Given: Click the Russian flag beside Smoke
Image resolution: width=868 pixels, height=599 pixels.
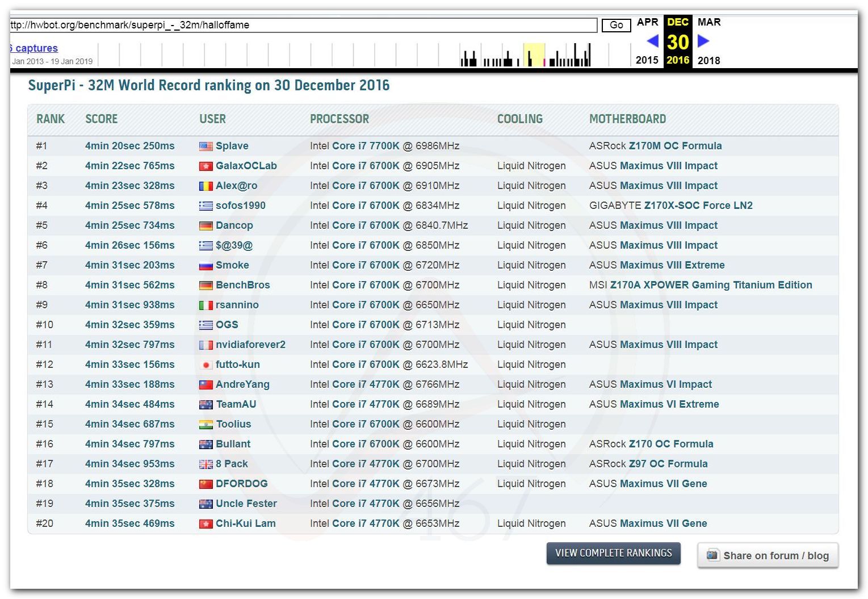Looking at the screenshot, I should 206,266.
